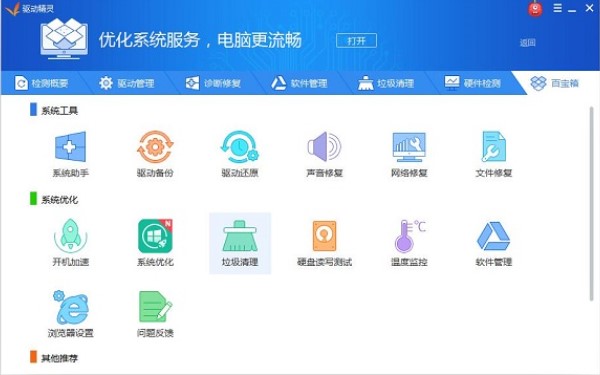Select the 百宝箱 toolbox tab
Viewport: 600px width, 375px height.
pos(555,83)
